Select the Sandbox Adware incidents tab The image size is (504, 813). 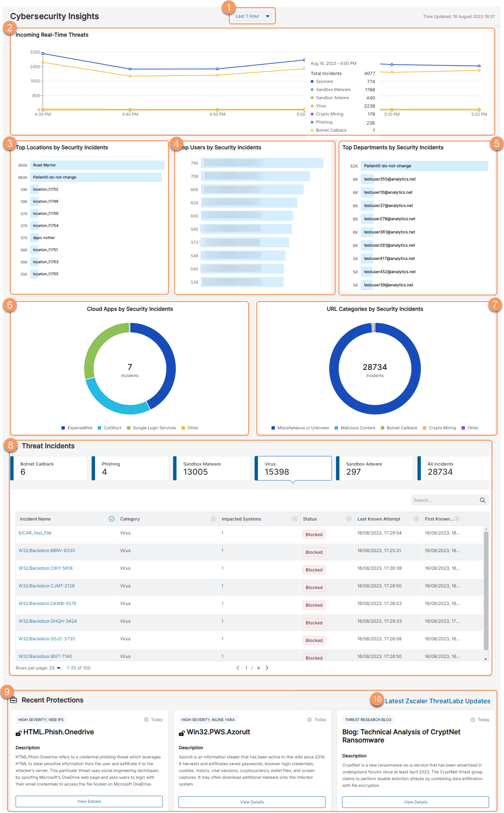coord(375,468)
